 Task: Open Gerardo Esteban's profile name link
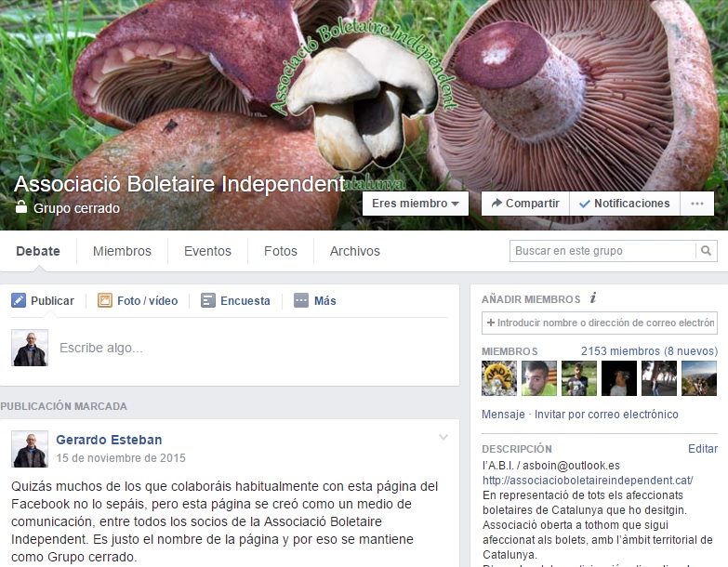point(109,440)
